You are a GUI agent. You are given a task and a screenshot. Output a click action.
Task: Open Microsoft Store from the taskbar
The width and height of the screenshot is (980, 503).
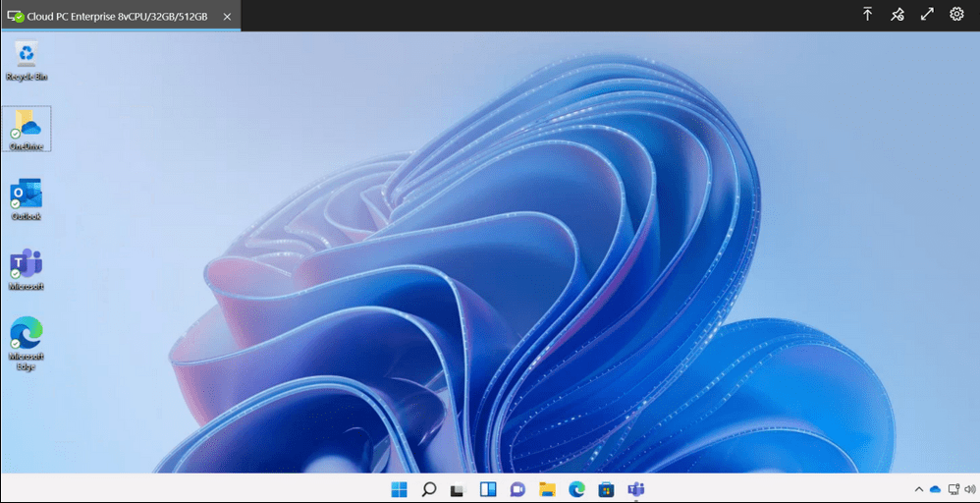[x=606, y=489]
